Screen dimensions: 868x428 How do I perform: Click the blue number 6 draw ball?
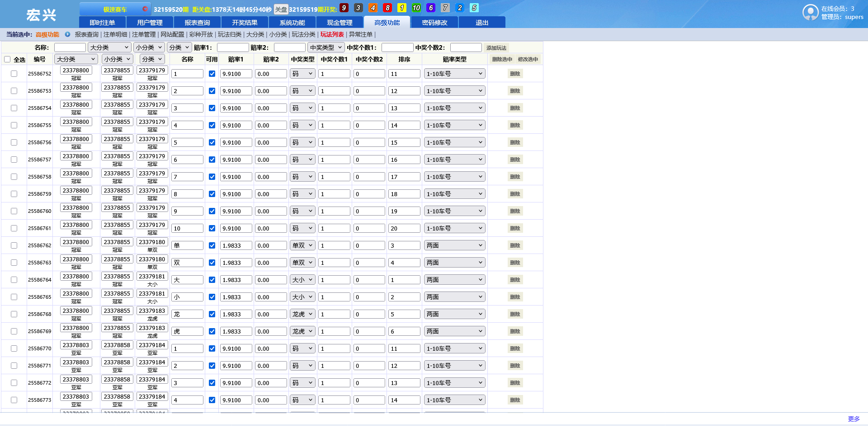(431, 8)
